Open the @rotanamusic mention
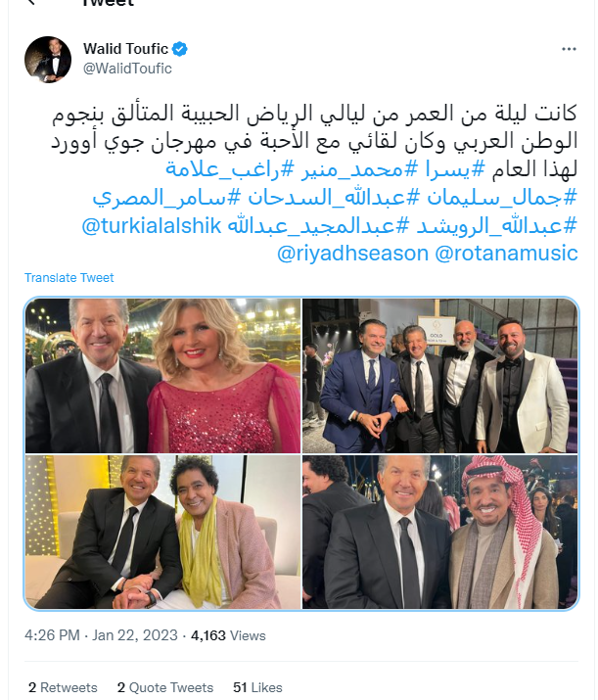The height and width of the screenshot is (700, 598). tap(506, 254)
